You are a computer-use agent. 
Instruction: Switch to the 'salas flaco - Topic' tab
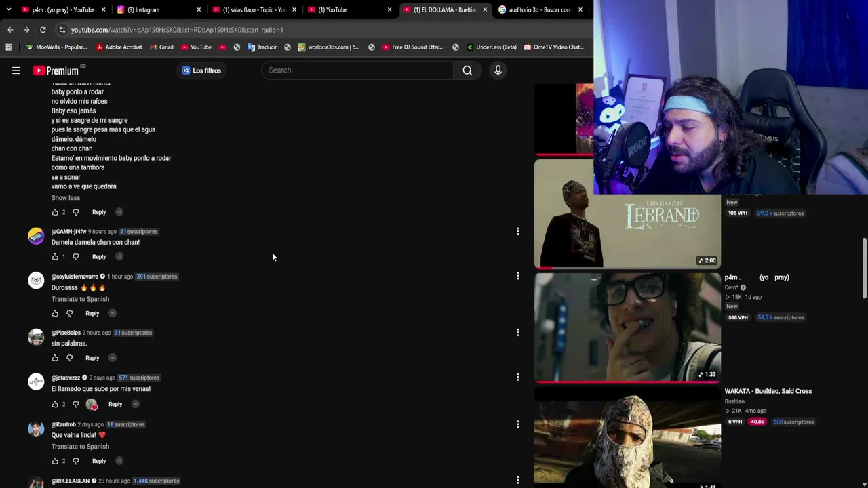coord(254,9)
